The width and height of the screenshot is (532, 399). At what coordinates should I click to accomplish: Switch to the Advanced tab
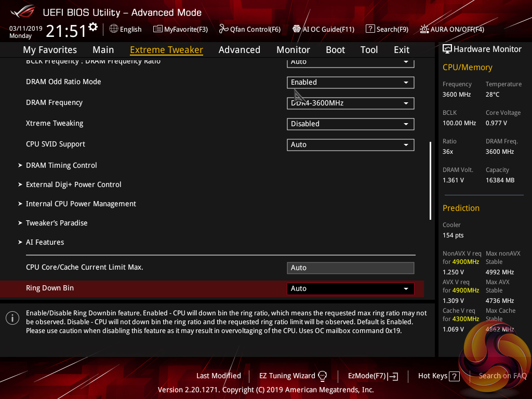click(239, 50)
